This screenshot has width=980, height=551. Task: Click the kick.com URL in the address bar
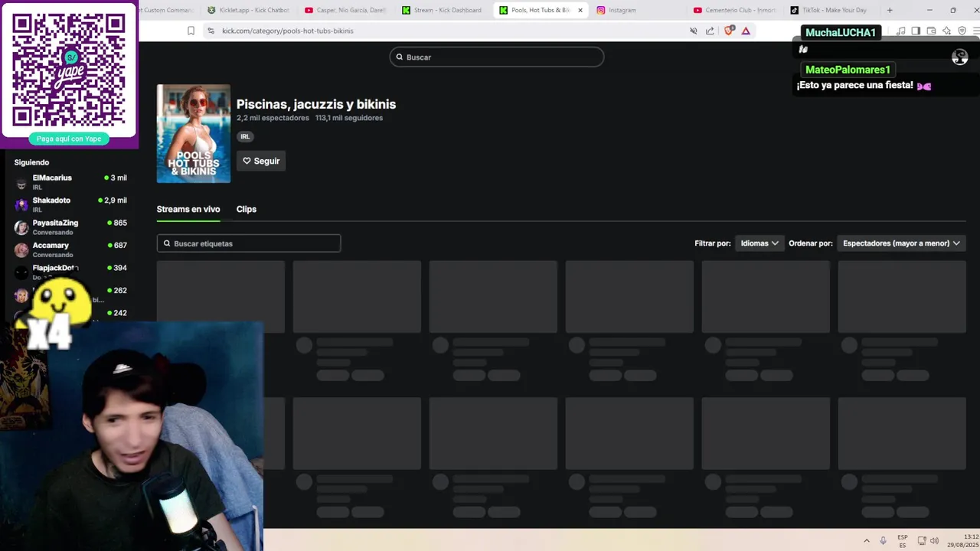[x=287, y=31]
